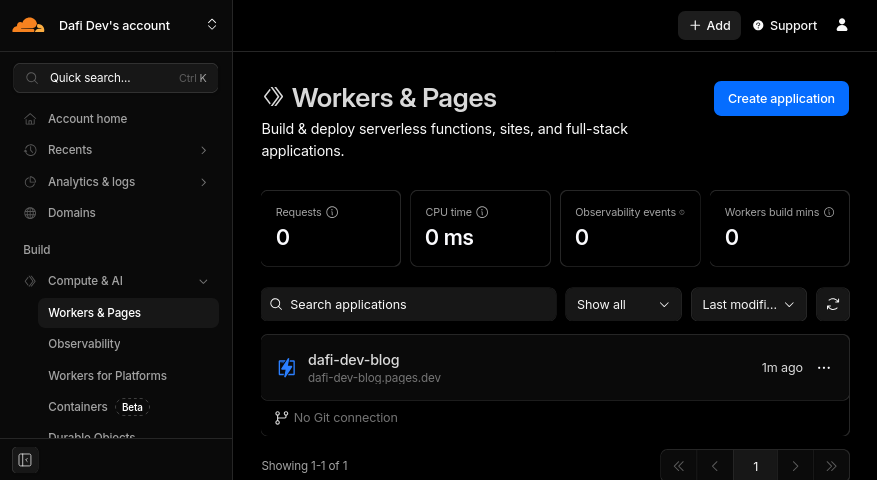Click the Compute & AI diamond icon
Screen dimensions: 877x480
30,281
